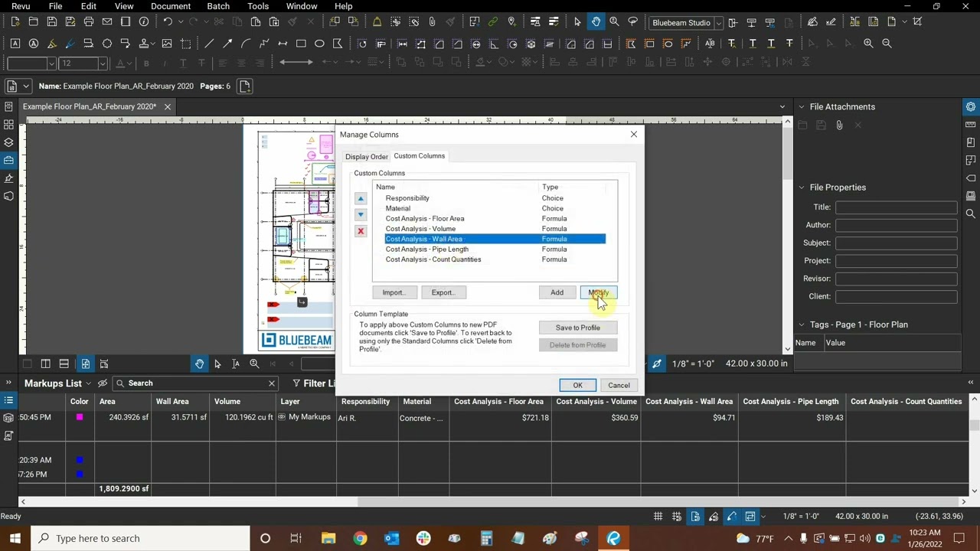980x551 pixels.
Task: Collapse the File Attachments section
Action: (x=802, y=107)
